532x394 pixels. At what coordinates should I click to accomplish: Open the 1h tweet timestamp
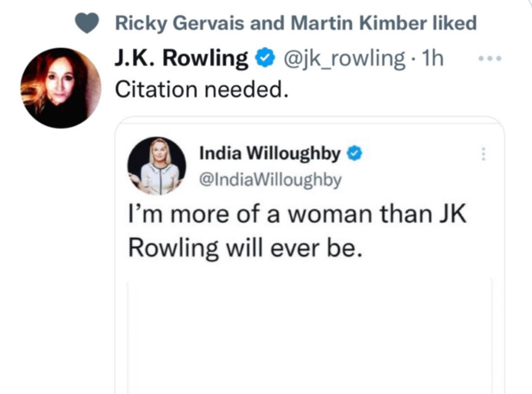[433, 59]
